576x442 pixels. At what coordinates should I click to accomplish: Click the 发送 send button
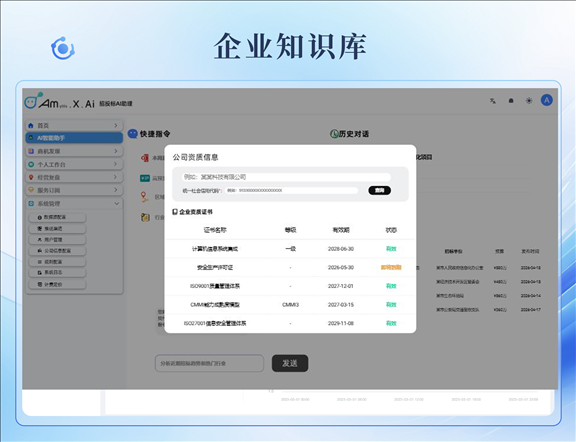[290, 363]
